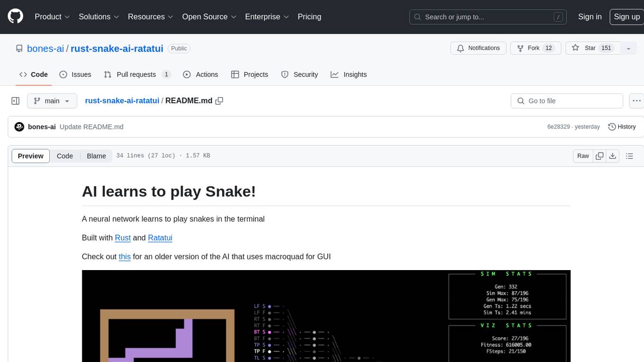
Task: Switch to the Actions tab
Action: (x=200, y=74)
